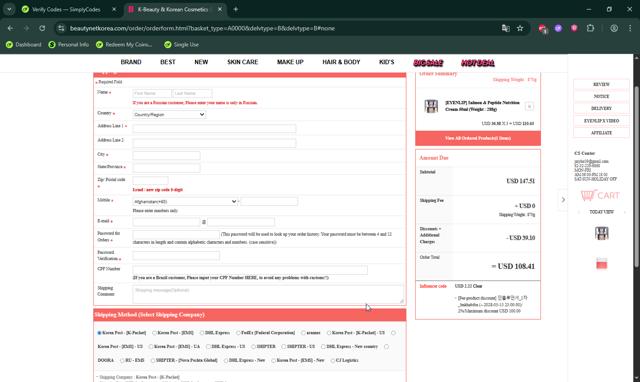Image resolution: width=640 pixels, height=382 pixels.
Task: Open the BRAND menu
Action: pyautogui.click(x=131, y=62)
